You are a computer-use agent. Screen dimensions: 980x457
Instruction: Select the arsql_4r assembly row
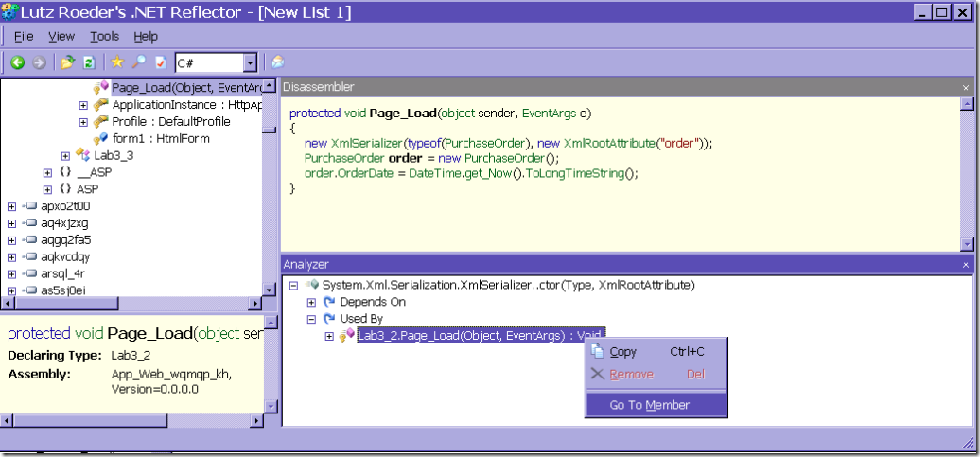[61, 273]
